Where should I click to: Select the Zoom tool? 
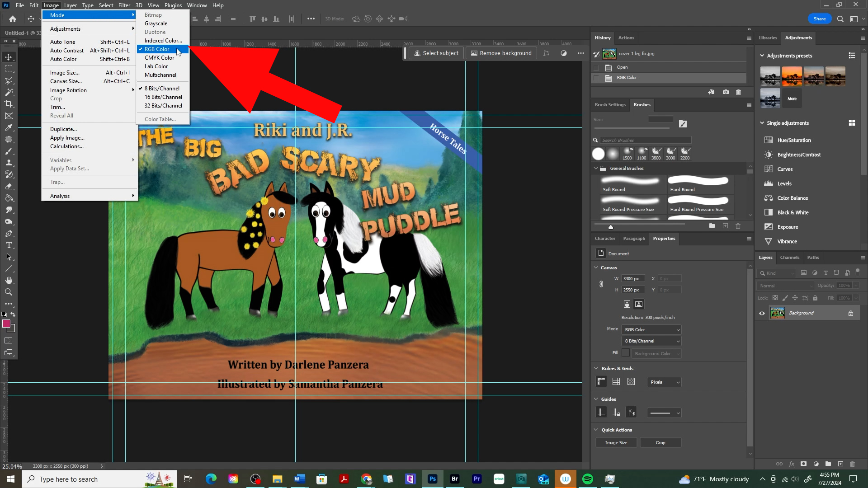pos(9,292)
